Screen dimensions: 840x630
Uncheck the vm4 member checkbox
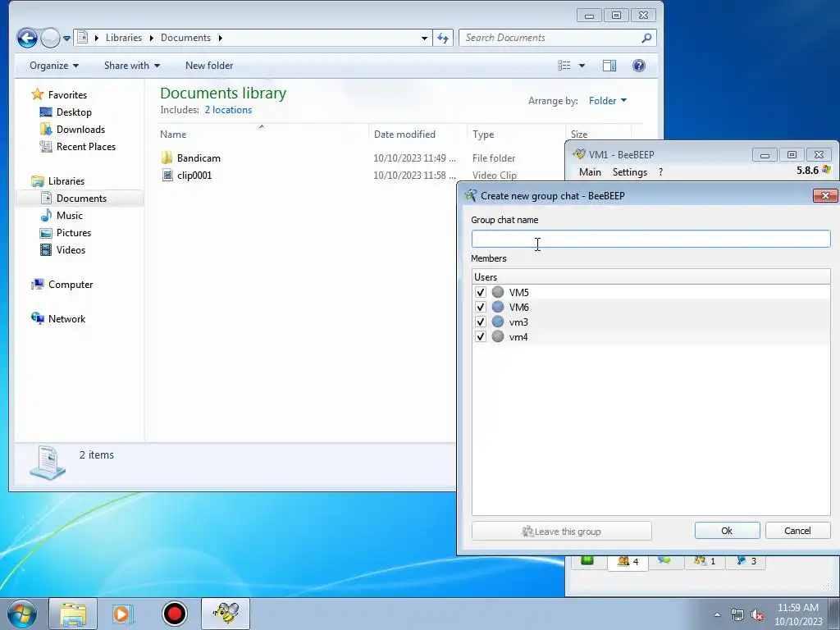pos(480,337)
